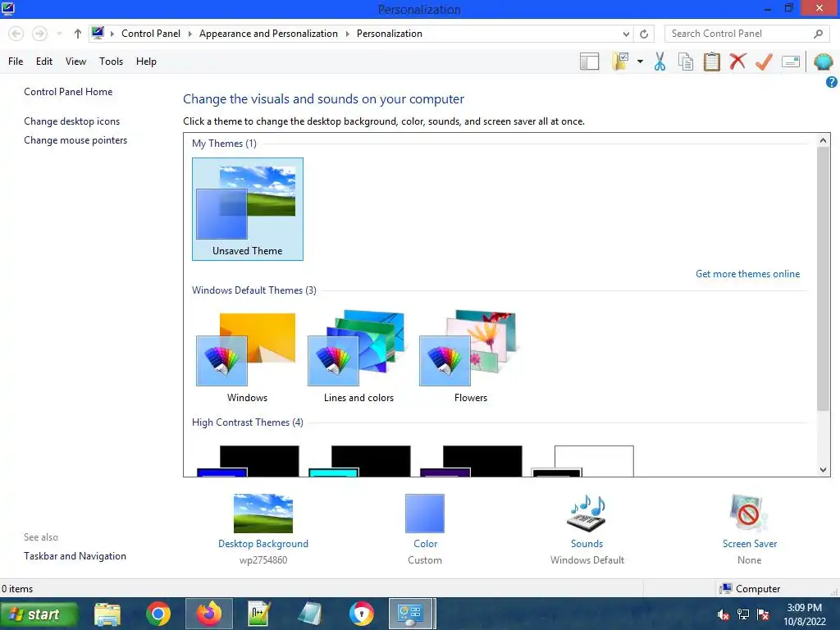Apply the Flowers theme
The height and width of the screenshot is (630, 840).
(470, 358)
